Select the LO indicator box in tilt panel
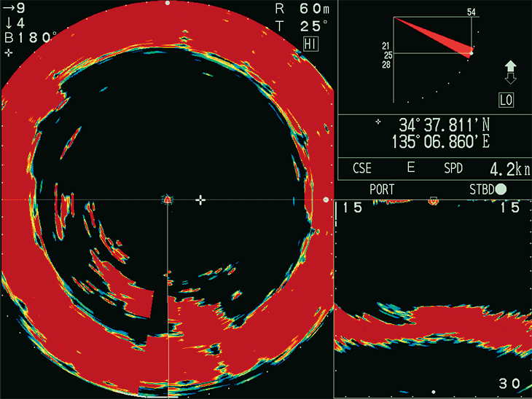 (506, 100)
